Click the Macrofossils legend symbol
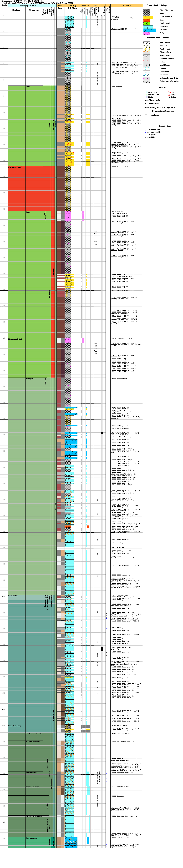183x868 pixels. pyautogui.click(x=146, y=100)
